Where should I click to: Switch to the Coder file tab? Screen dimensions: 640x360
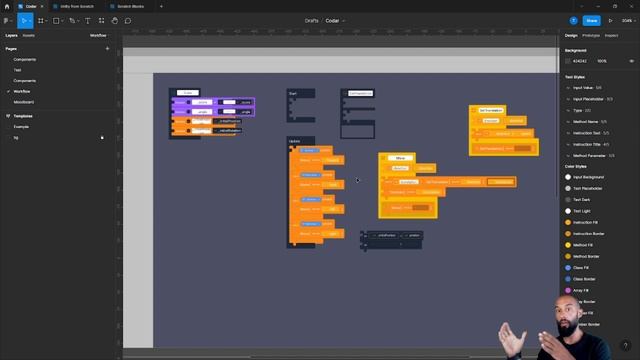click(x=31, y=7)
